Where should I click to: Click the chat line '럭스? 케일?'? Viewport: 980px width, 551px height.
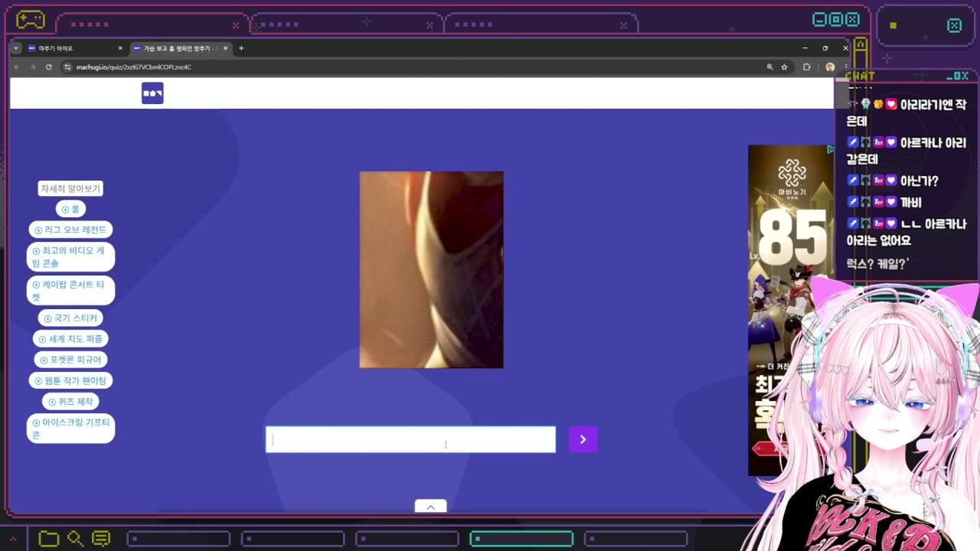pos(877,264)
